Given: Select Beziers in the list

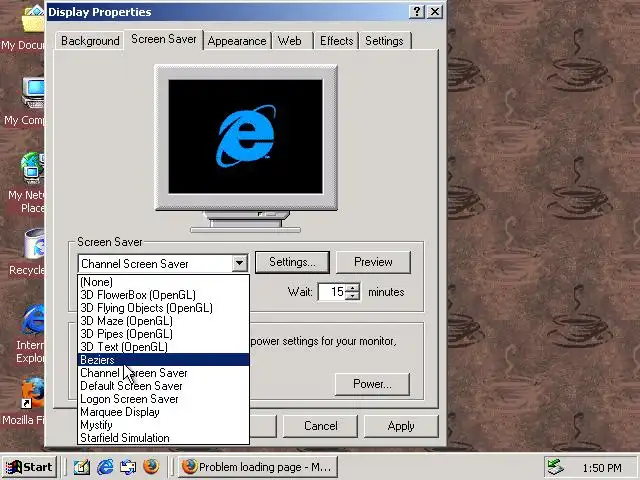Looking at the screenshot, I should pyautogui.click(x=163, y=360).
